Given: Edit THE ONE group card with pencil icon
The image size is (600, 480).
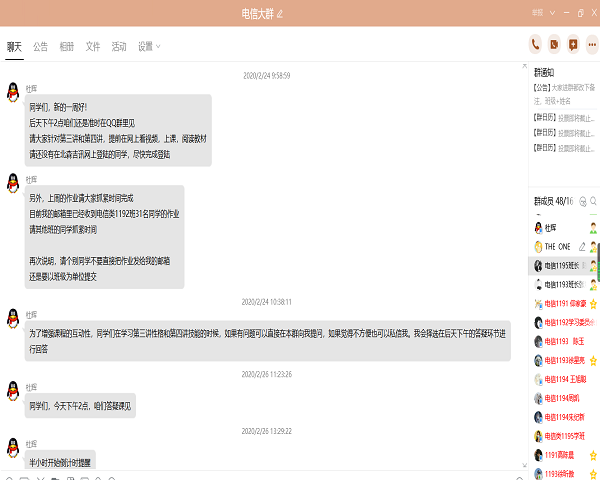Looking at the screenshot, I should click(582, 247).
